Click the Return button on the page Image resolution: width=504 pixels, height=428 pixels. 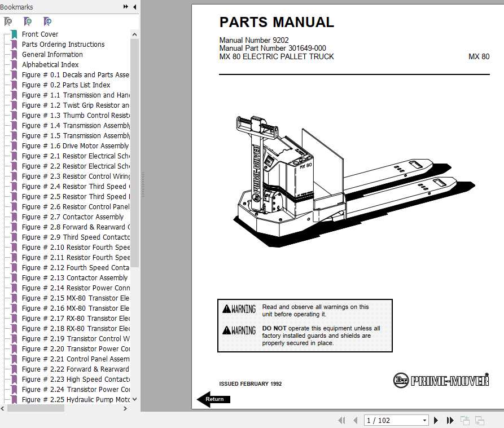pos(213,399)
